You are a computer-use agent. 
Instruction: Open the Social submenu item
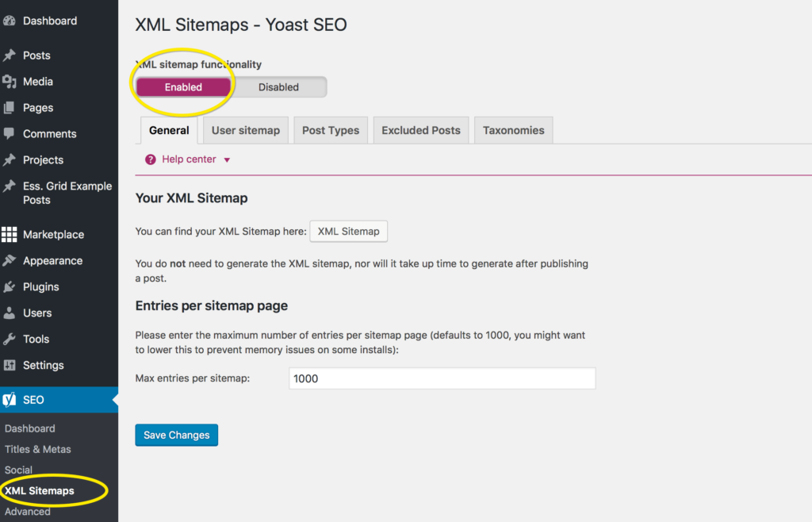tap(19, 470)
